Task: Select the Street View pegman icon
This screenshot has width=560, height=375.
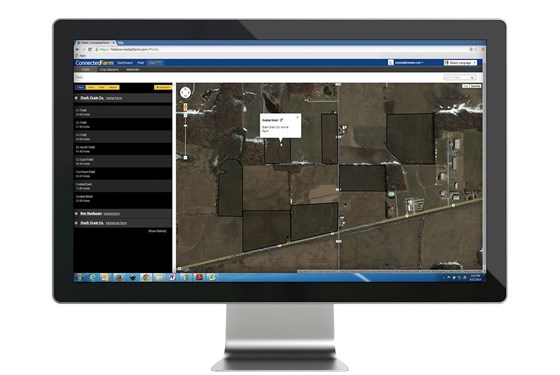Action: (x=185, y=107)
